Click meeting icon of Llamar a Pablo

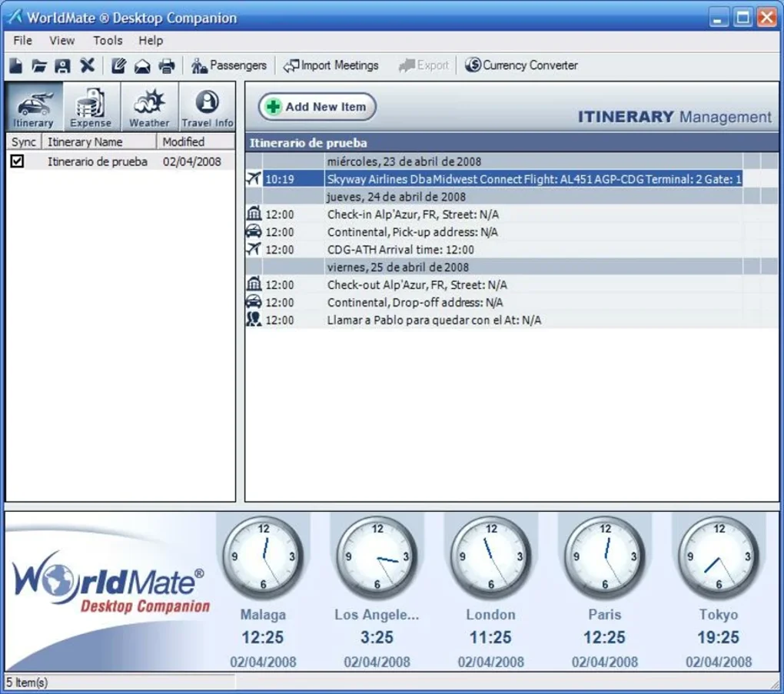click(x=254, y=319)
